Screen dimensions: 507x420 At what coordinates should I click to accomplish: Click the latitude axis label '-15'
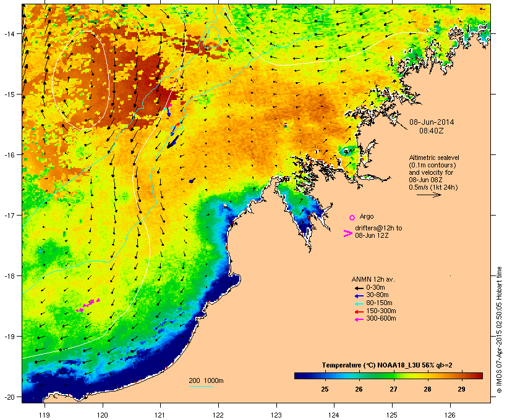click(9, 94)
